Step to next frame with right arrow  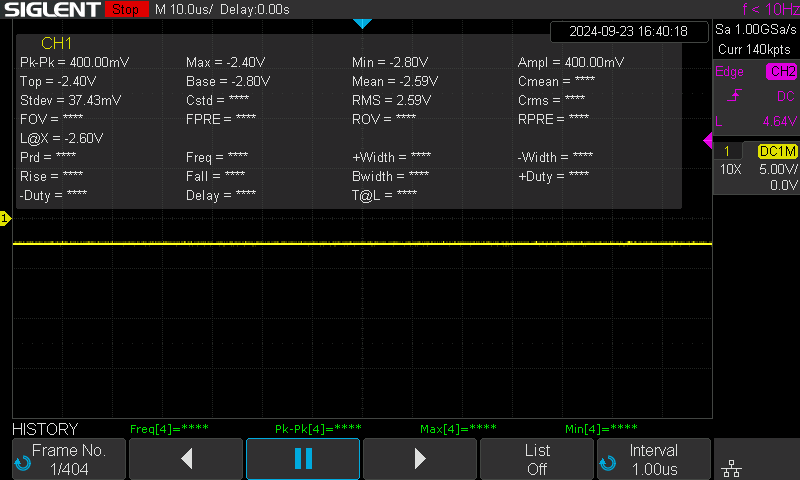420,458
